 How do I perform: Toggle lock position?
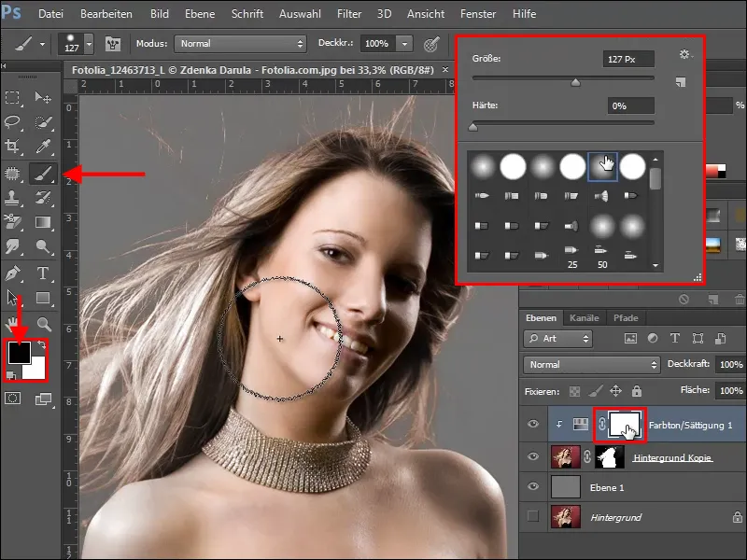tap(615, 391)
